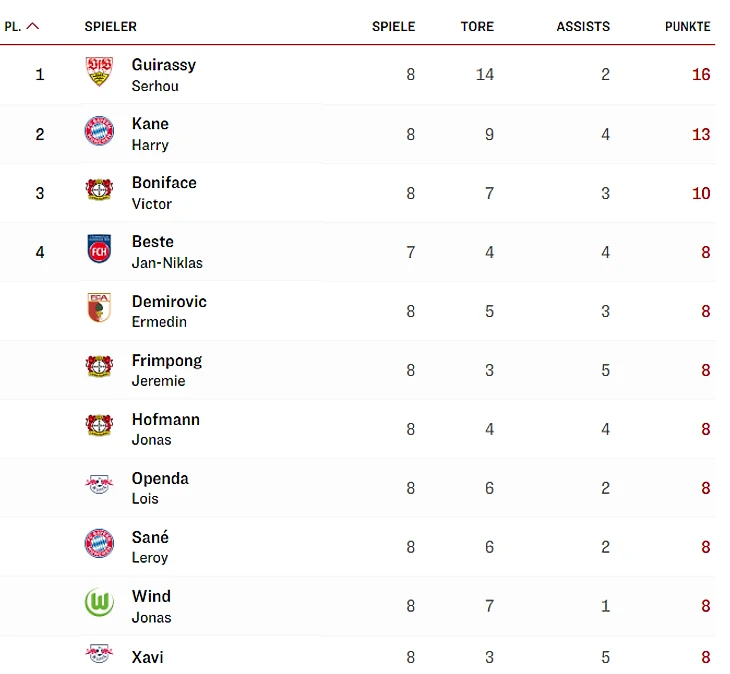Sort table by the TORE column
This screenshot has height=674, width=730.
coord(477,27)
